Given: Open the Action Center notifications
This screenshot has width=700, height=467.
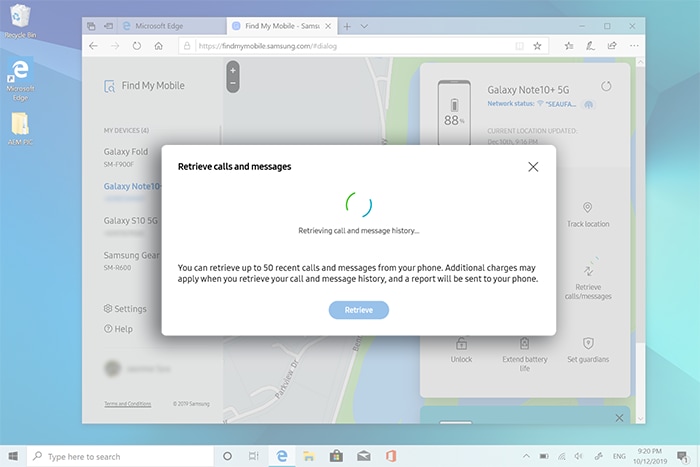Looking at the screenshot, I should [682, 456].
